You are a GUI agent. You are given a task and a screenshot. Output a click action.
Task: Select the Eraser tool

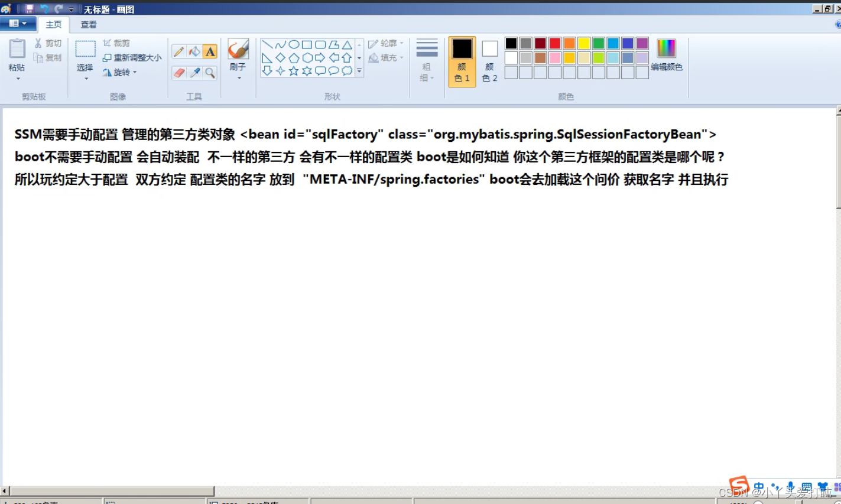coord(179,73)
